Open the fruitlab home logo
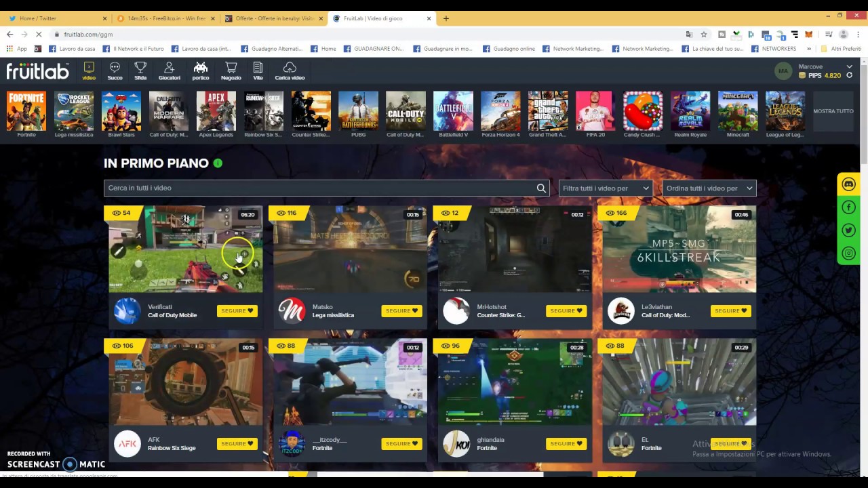Image resolution: width=868 pixels, height=488 pixels. tap(38, 70)
